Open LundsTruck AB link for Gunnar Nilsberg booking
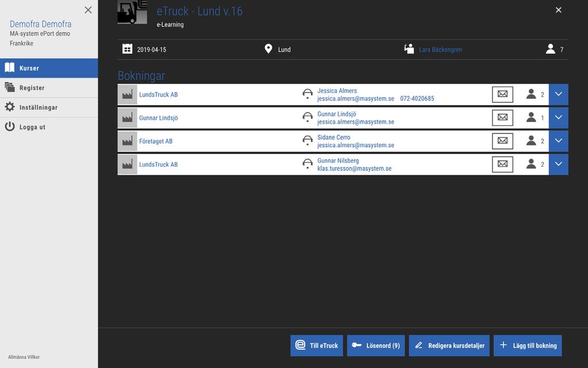The height and width of the screenshot is (368, 588). click(158, 164)
